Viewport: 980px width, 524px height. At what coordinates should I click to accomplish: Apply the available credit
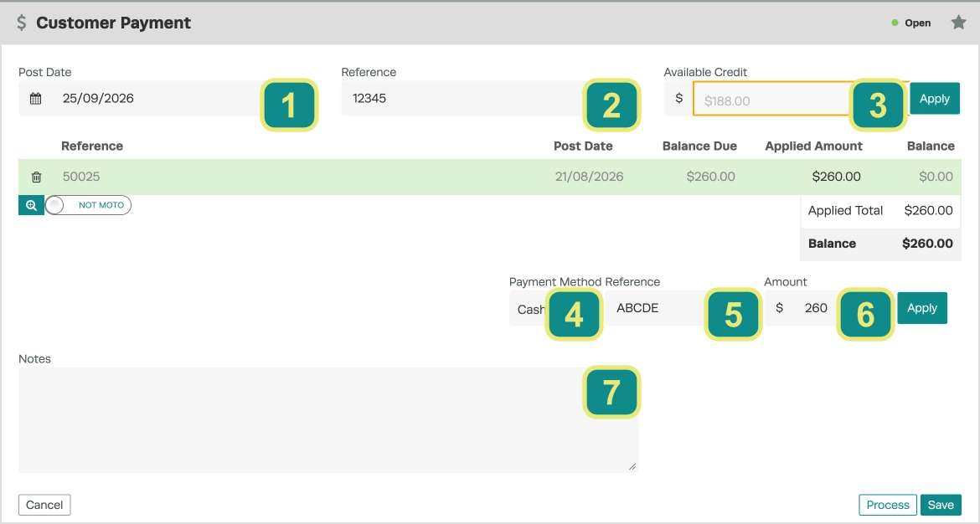click(935, 98)
